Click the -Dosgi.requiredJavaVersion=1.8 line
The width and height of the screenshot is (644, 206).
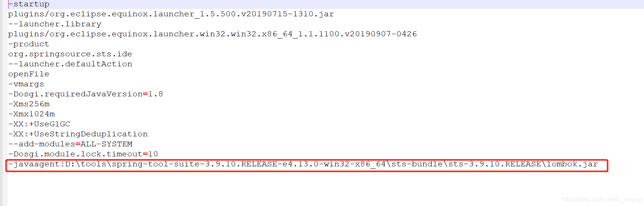(x=85, y=94)
